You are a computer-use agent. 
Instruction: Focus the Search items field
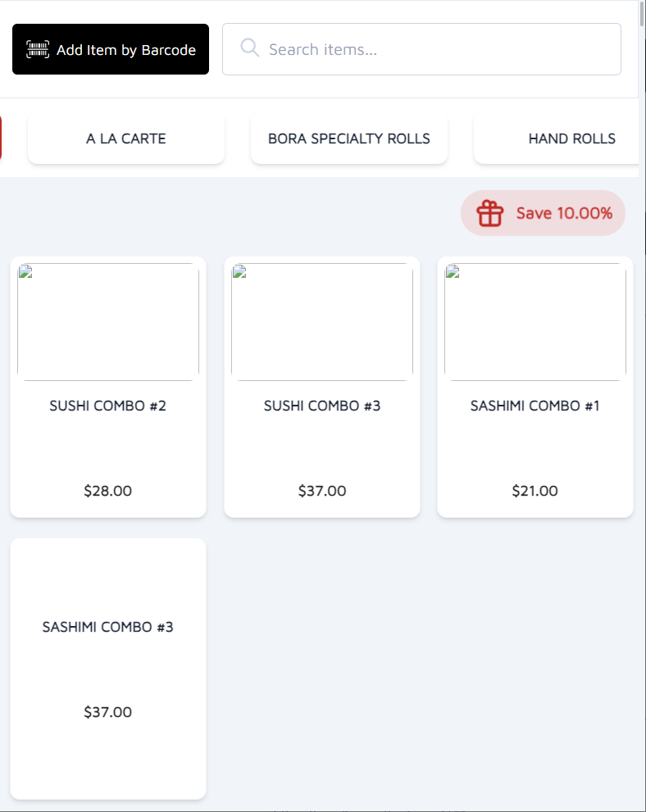(434, 49)
